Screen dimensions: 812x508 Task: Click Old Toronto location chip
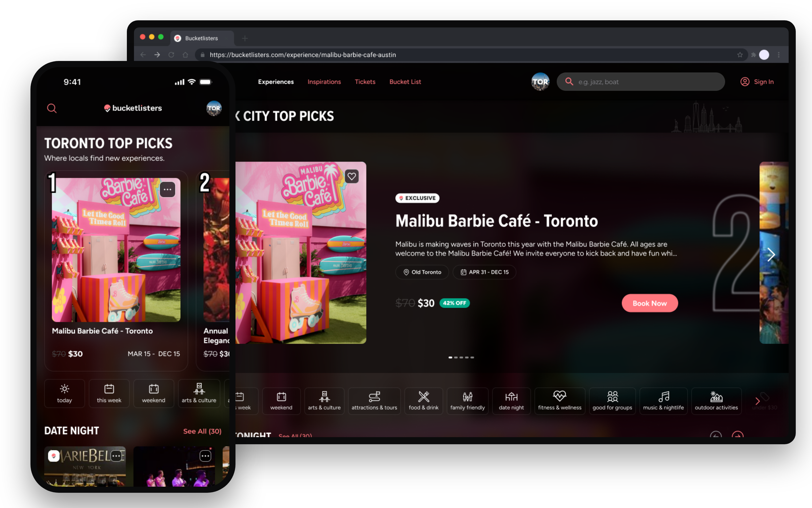pyautogui.click(x=422, y=272)
